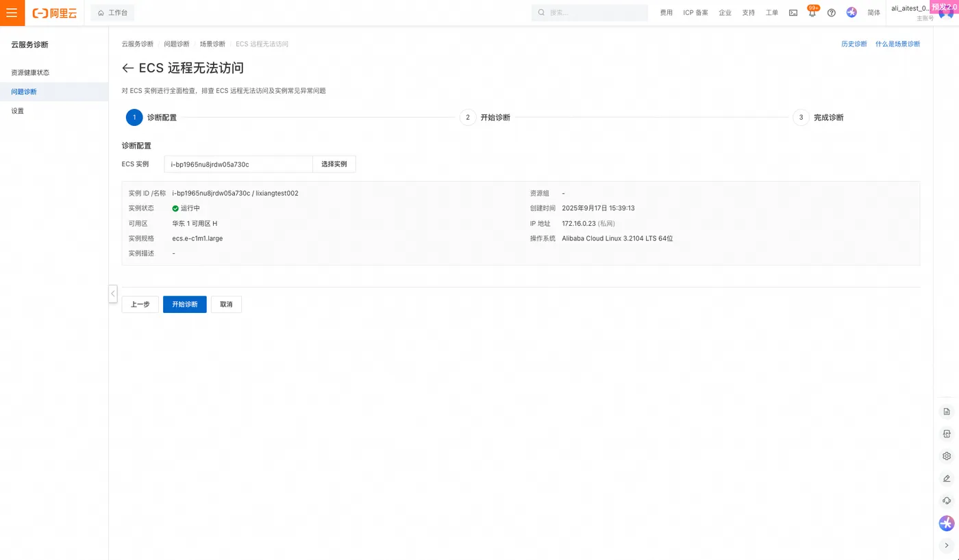
Task: Open 工单 menu
Action: tap(772, 13)
